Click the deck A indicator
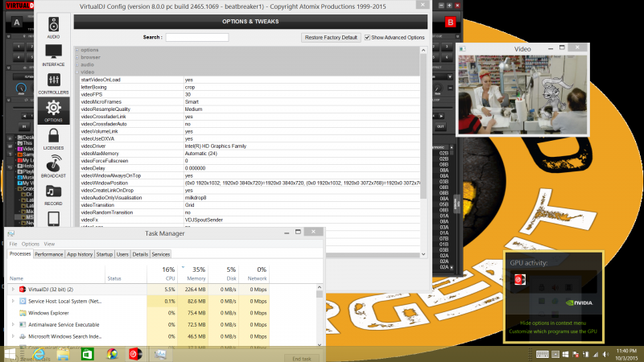This screenshot has width=644, height=362. (16, 23)
